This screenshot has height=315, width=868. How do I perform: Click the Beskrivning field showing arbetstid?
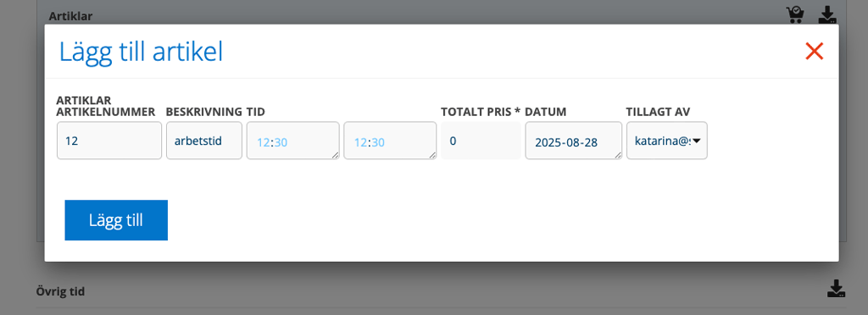pyautogui.click(x=204, y=141)
